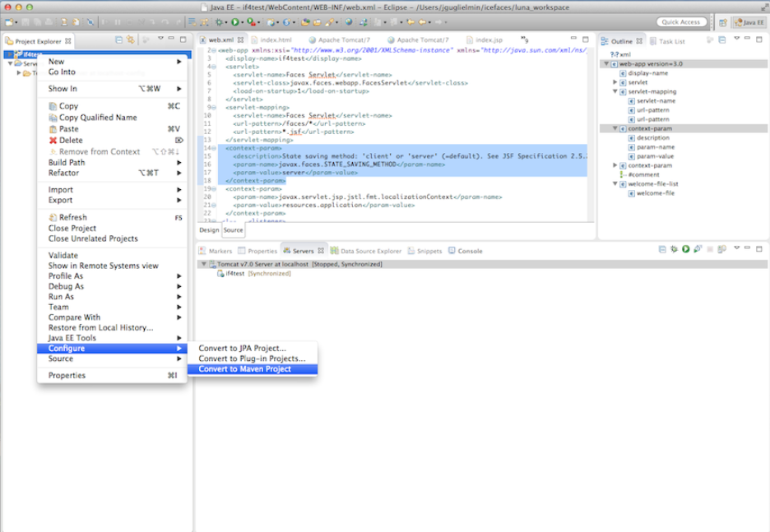The image size is (770, 532).
Task: Open the Console tab
Action: tap(469, 251)
